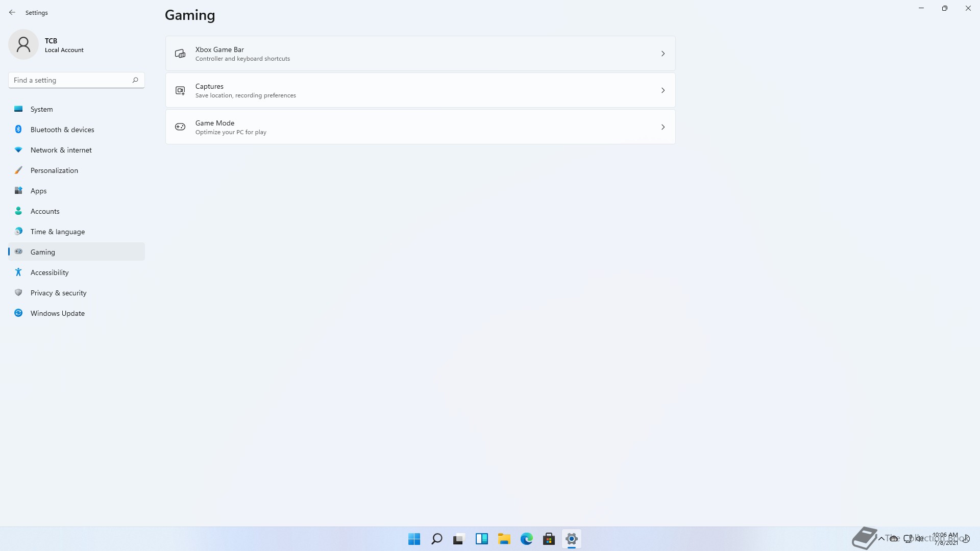The width and height of the screenshot is (980, 551).
Task: Click the Game Mode controller icon
Action: (x=180, y=127)
